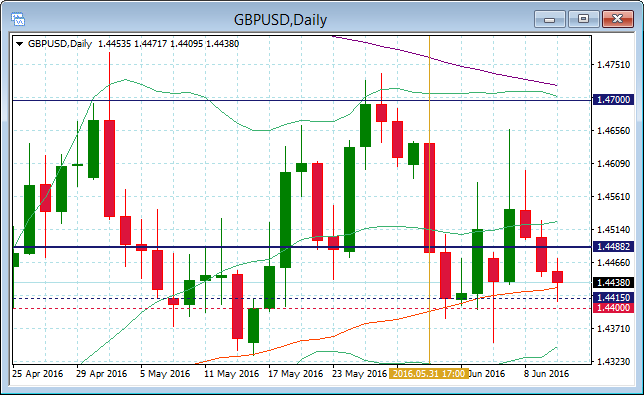Click the 1.44660 price scale value
Image resolution: width=644 pixels, height=395 pixels.
click(613, 262)
